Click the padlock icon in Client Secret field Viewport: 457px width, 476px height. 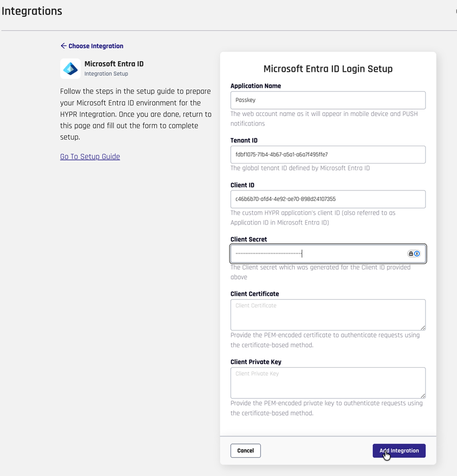[411, 254]
